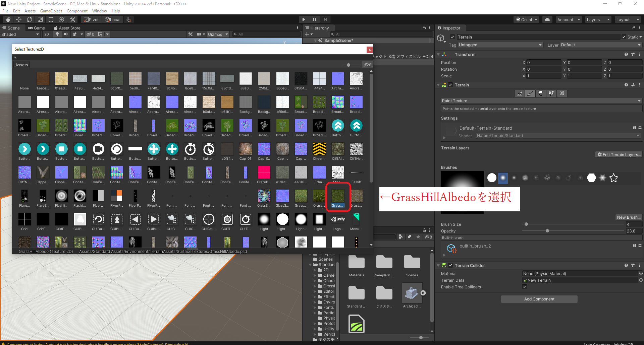Image resolution: width=644 pixels, height=345 pixels.
Task: Select the Paint Trees tool
Action: pos(541,93)
